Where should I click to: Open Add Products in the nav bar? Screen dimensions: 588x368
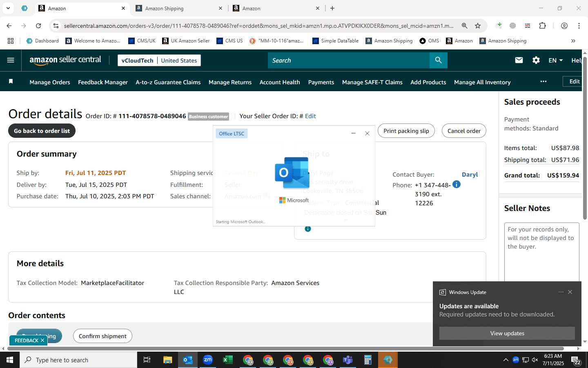[428, 82]
